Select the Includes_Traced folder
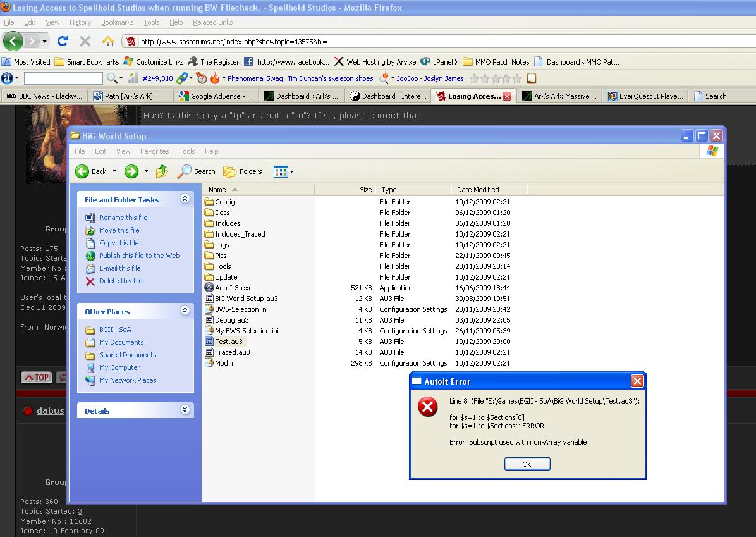 click(235, 234)
